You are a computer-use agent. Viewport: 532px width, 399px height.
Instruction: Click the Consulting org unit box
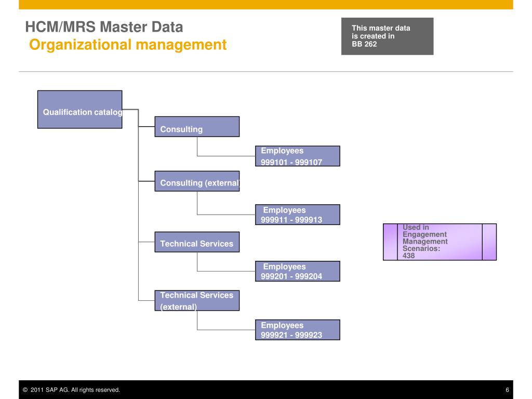[197, 127]
